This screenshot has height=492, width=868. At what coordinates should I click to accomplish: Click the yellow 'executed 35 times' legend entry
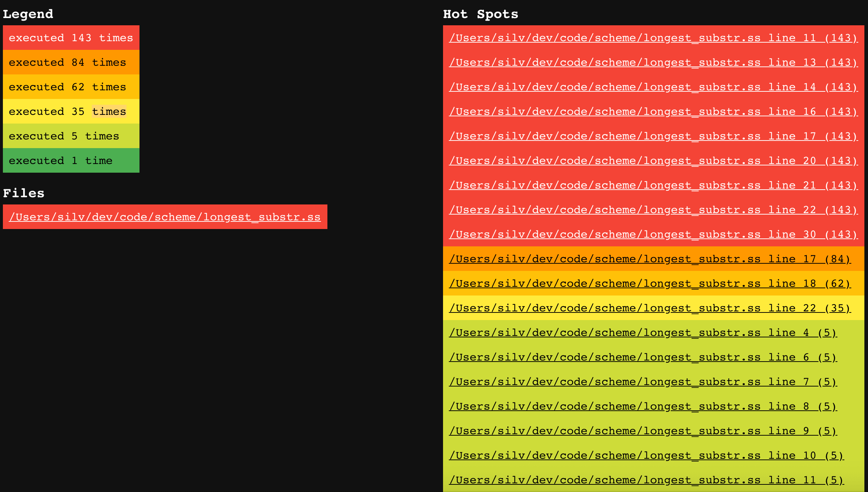[x=71, y=111]
